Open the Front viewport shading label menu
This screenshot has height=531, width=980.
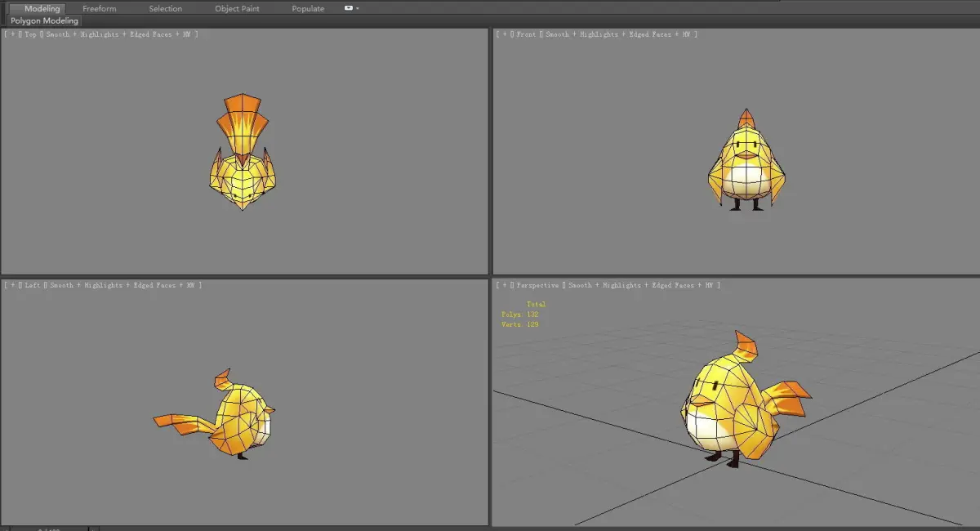click(617, 34)
